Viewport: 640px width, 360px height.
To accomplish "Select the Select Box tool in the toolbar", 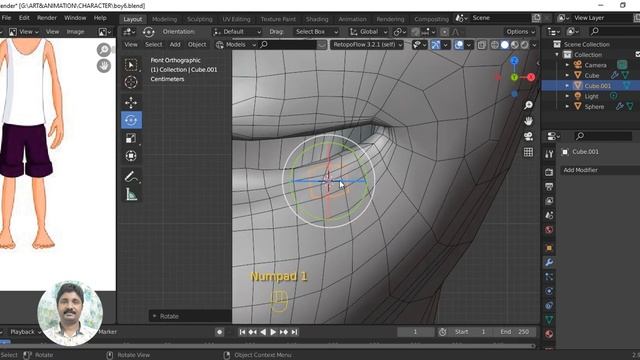I will pyautogui.click(x=131, y=65).
